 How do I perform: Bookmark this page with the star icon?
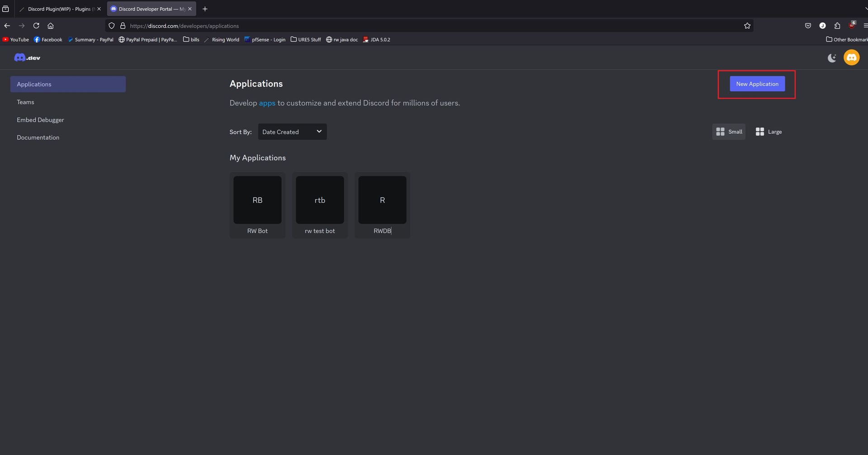point(747,26)
